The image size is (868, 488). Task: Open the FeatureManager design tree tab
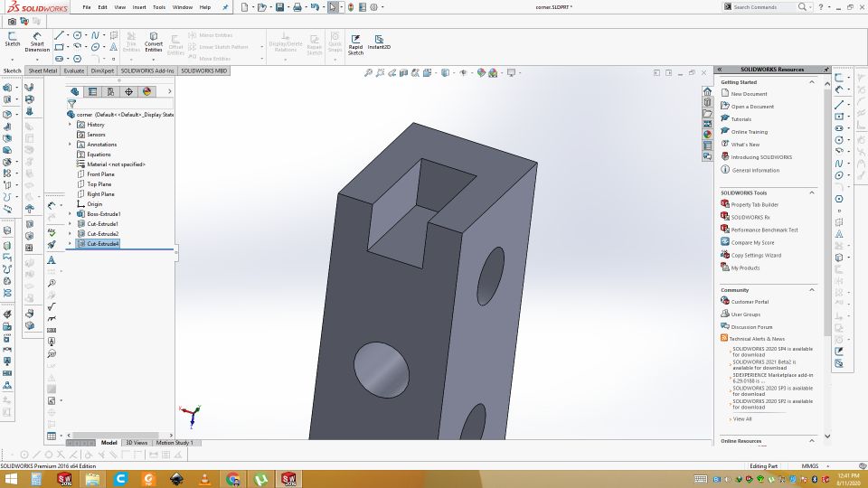(75, 92)
